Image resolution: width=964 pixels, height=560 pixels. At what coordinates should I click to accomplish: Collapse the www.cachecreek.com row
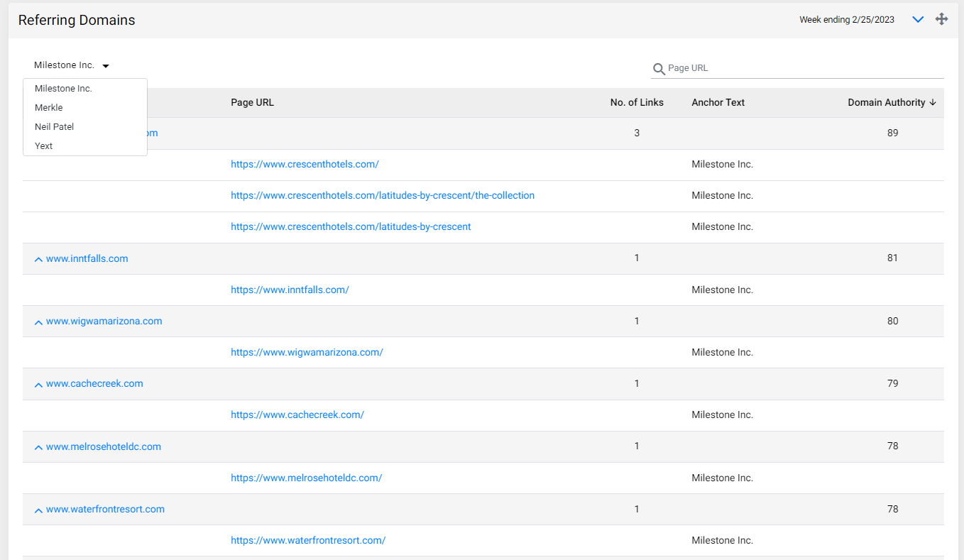point(38,385)
